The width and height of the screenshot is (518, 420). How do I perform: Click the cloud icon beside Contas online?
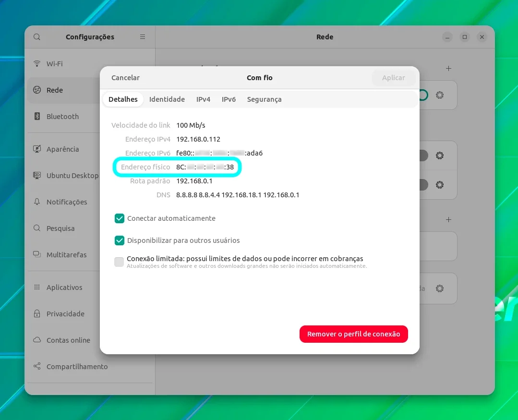pos(37,340)
